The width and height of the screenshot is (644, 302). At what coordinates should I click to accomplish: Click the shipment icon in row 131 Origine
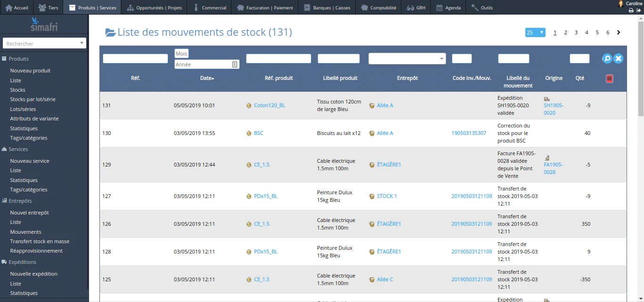point(546,99)
